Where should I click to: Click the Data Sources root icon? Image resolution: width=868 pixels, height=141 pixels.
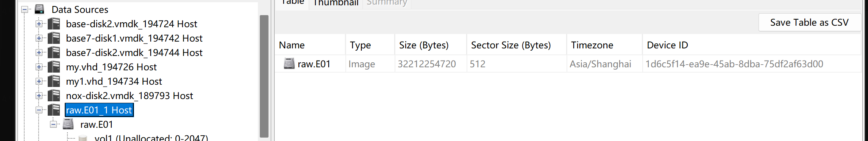tap(39, 9)
